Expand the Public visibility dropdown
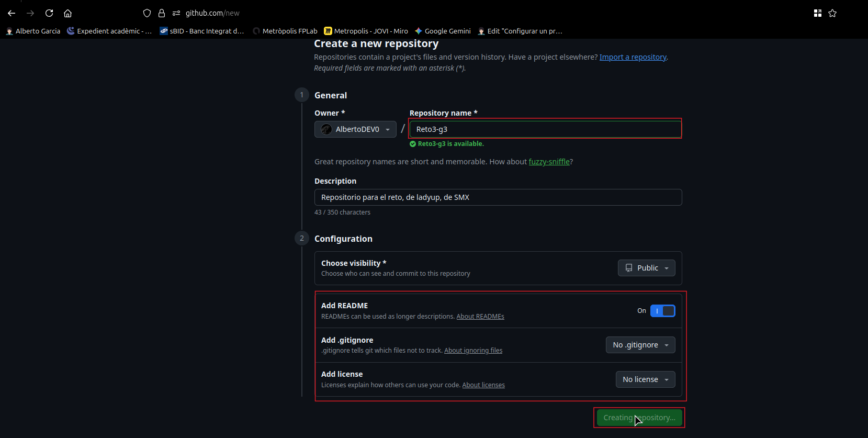 pyautogui.click(x=646, y=268)
